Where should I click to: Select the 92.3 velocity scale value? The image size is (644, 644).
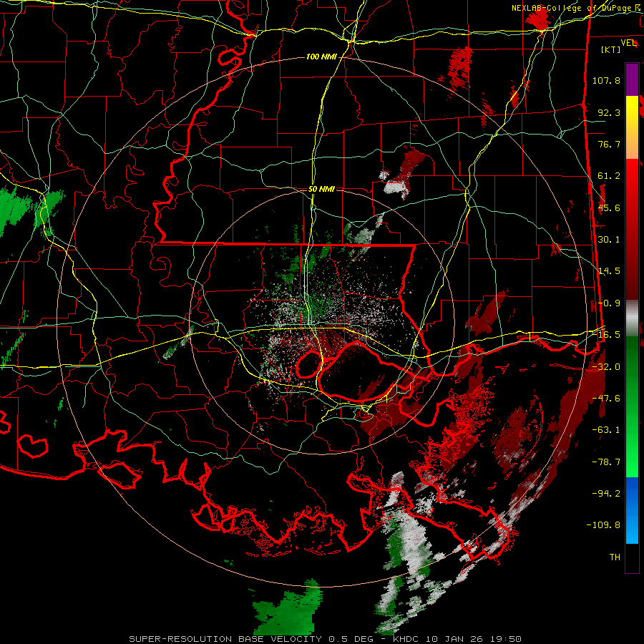click(x=609, y=112)
